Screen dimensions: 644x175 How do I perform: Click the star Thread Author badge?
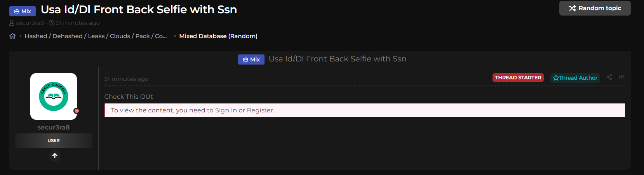[575, 78]
